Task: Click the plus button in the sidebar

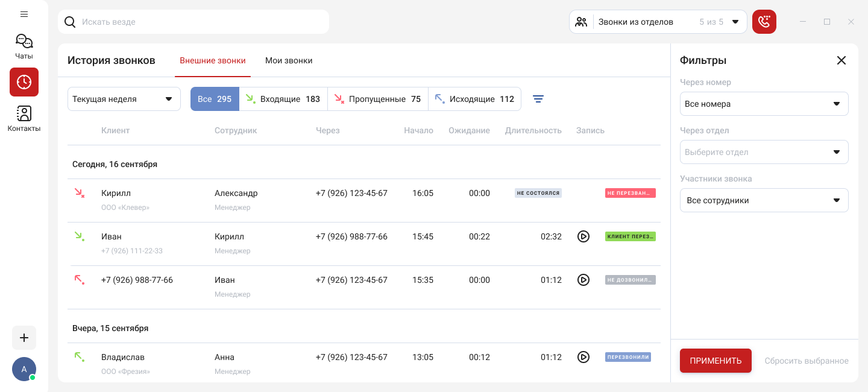Action: (x=24, y=338)
